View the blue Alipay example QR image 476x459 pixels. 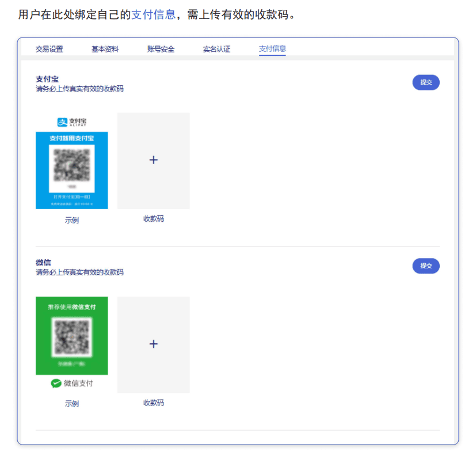point(71,170)
